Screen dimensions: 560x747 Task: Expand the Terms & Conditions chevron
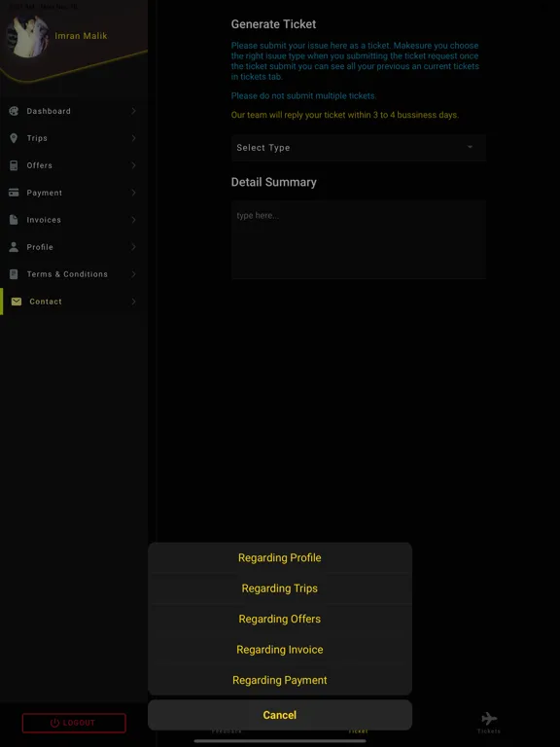point(134,274)
